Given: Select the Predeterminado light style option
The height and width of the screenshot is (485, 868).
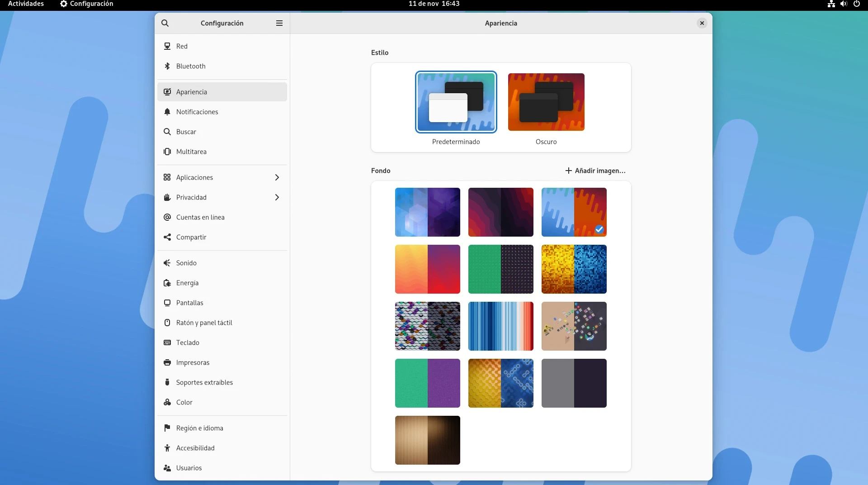Looking at the screenshot, I should click(456, 102).
